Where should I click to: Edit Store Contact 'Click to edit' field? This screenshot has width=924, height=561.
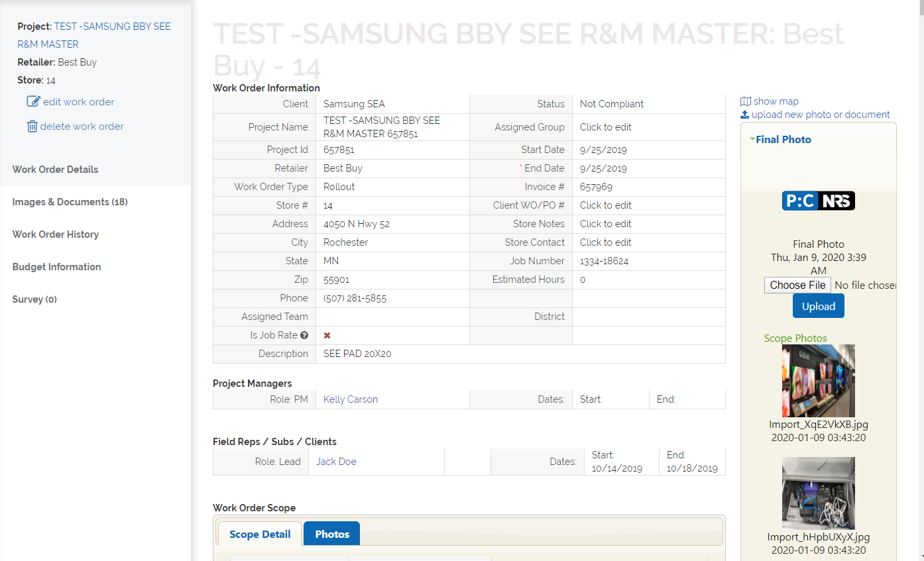pos(606,242)
